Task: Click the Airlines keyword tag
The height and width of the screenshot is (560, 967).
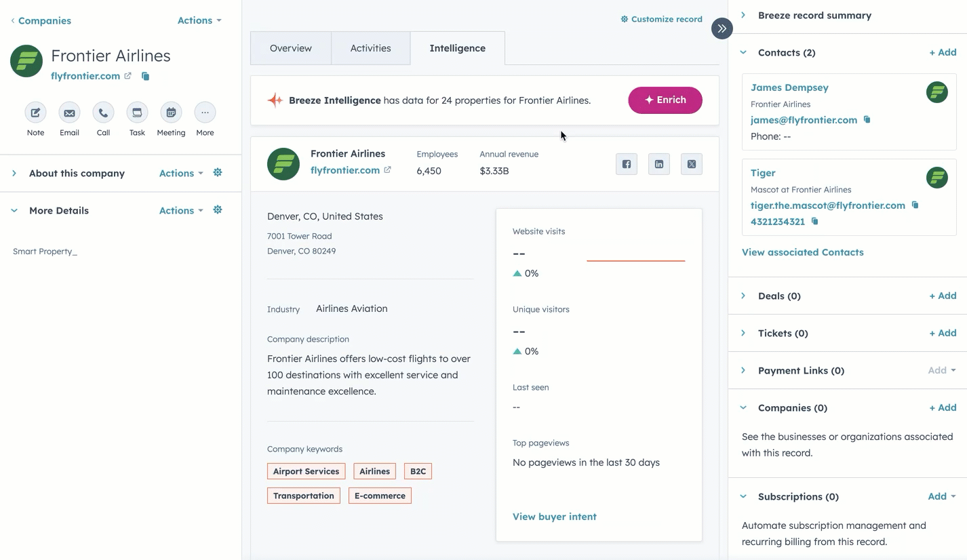Action: [x=374, y=471]
